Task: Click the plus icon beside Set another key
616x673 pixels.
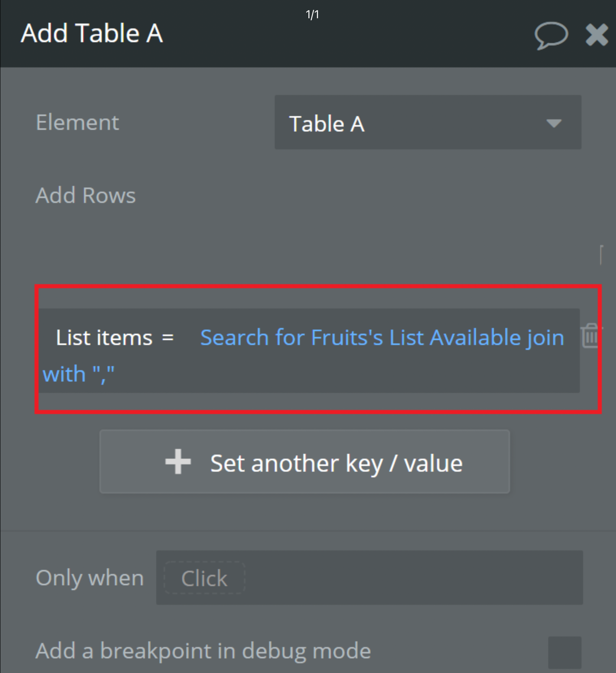Action: pos(178,462)
